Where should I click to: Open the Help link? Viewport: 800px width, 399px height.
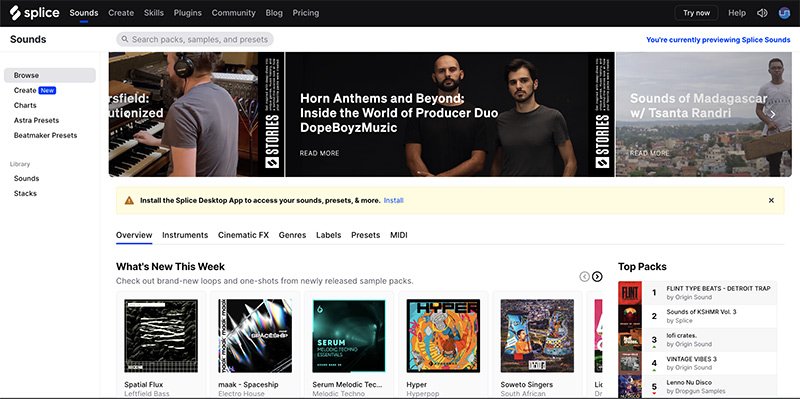[737, 13]
